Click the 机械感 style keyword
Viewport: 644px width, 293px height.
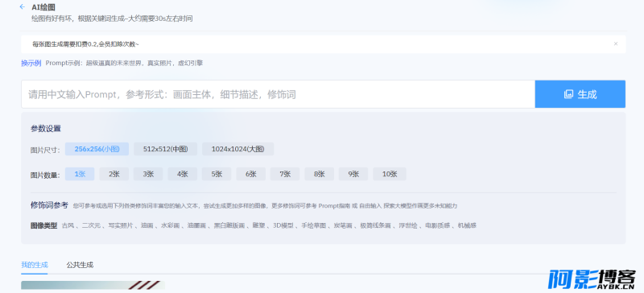click(467, 225)
